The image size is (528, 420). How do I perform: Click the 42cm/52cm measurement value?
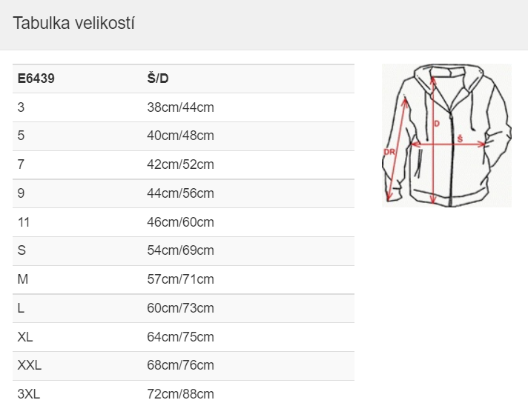tap(180, 164)
